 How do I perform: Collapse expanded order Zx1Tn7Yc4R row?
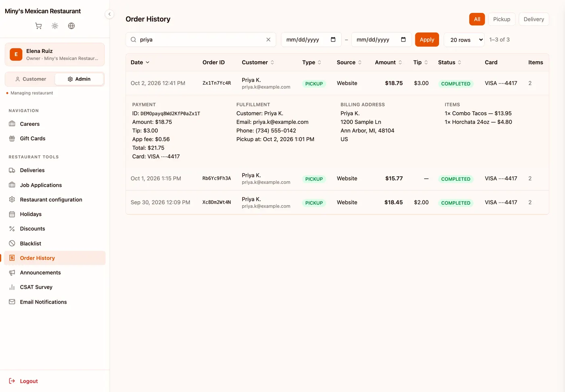(x=337, y=83)
